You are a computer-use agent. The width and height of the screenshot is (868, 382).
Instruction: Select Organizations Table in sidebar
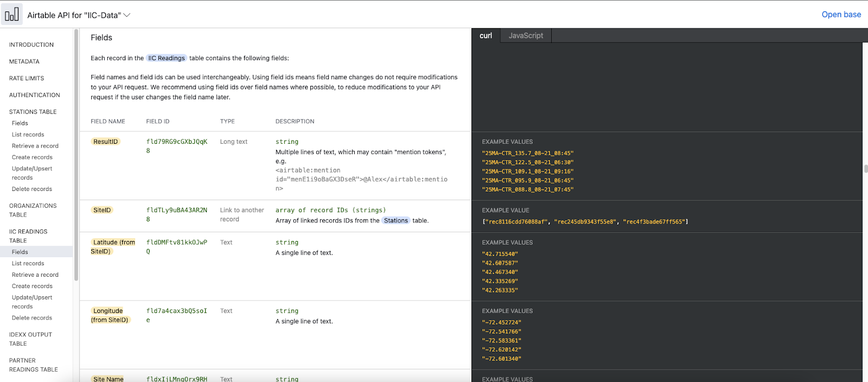(33, 211)
